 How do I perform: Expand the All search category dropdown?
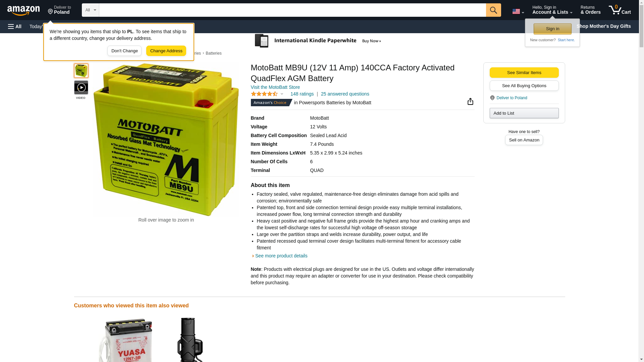(91, 10)
